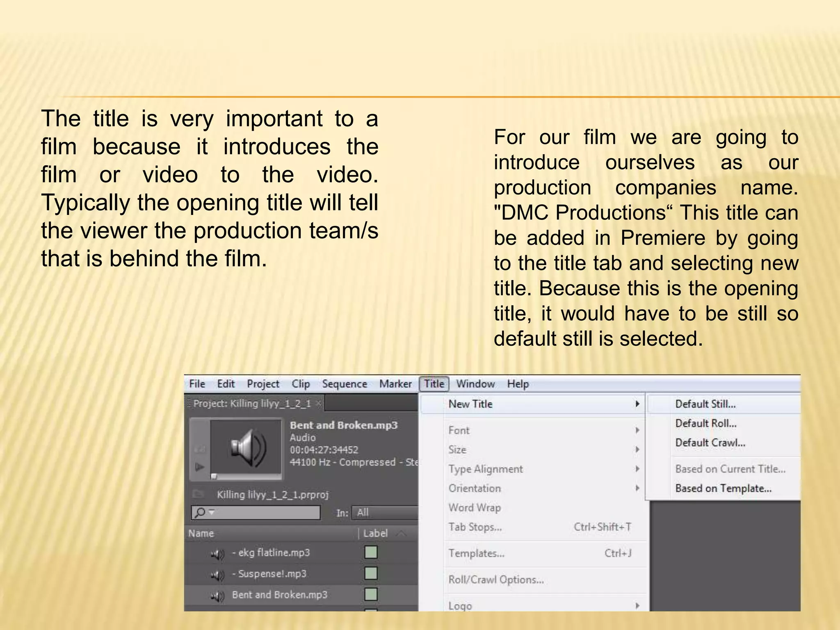Viewport: 840px width, 630px height.
Task: Click the speaker icon of Suspense!.mp3
Action: 217,575
